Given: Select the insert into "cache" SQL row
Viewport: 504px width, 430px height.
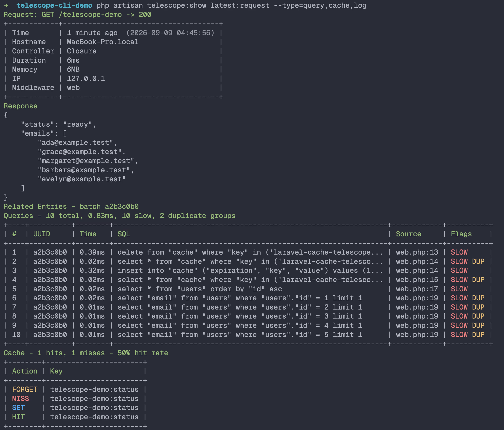Looking at the screenshot, I should click(x=248, y=271).
